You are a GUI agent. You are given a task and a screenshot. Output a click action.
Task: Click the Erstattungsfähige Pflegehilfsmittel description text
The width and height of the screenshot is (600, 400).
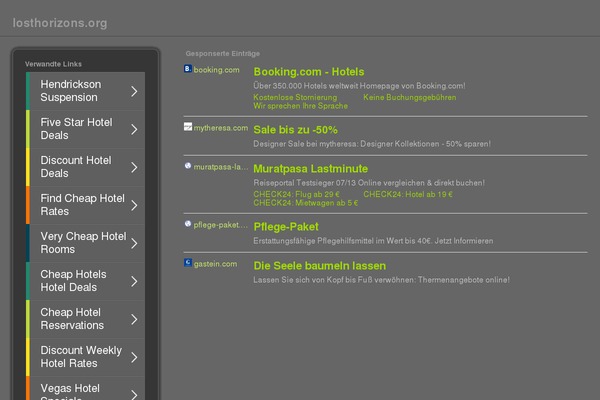click(373, 241)
